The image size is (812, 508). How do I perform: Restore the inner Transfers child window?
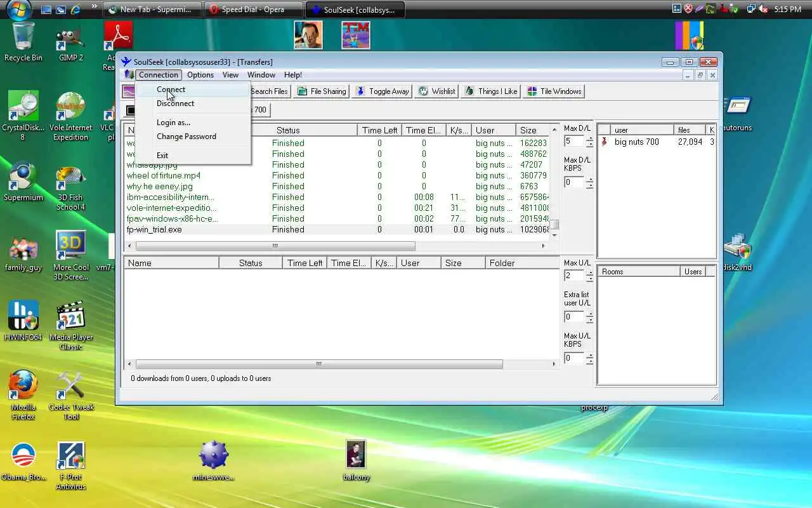tap(700, 75)
